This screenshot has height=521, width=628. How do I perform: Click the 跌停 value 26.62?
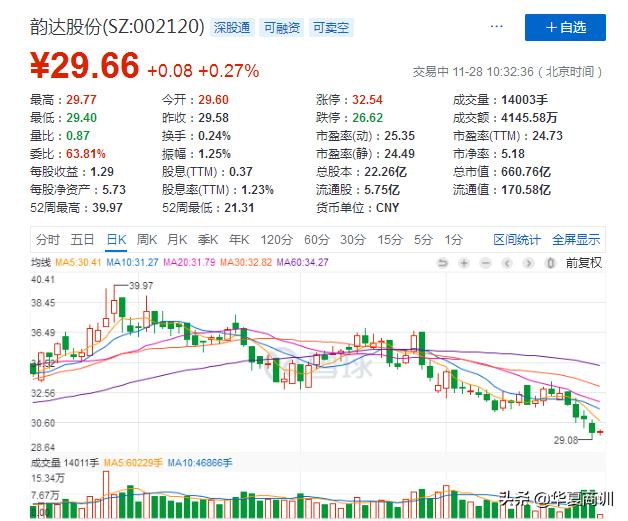click(x=367, y=118)
